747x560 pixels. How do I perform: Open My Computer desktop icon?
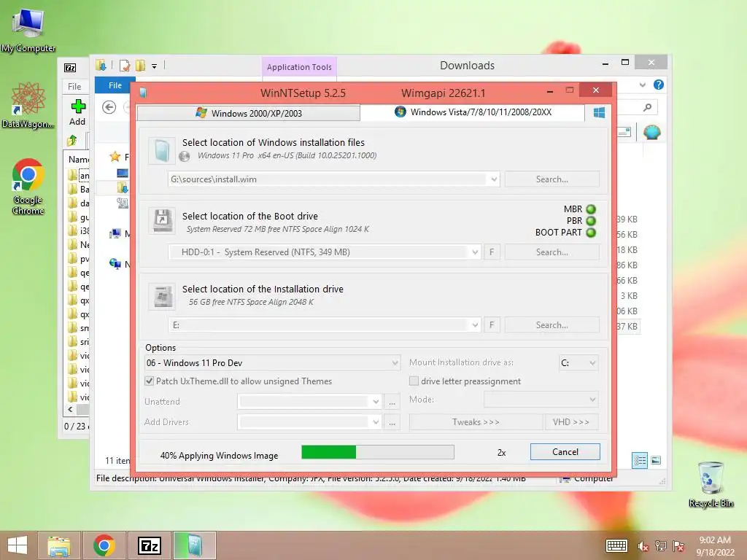pyautogui.click(x=28, y=30)
